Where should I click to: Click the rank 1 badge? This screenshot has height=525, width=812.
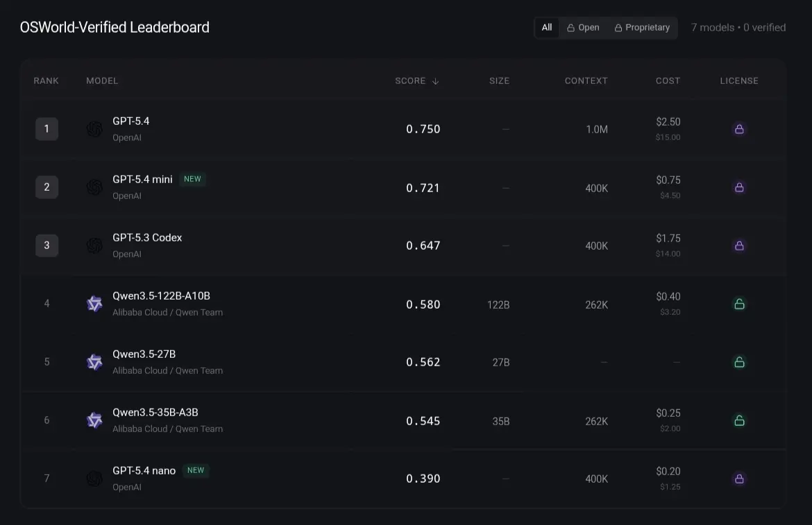(x=46, y=129)
